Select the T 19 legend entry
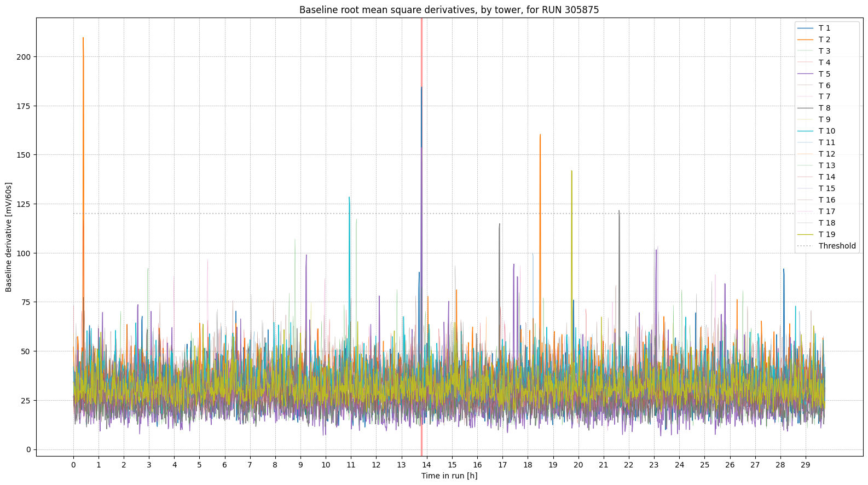868x485 pixels. tap(826, 234)
